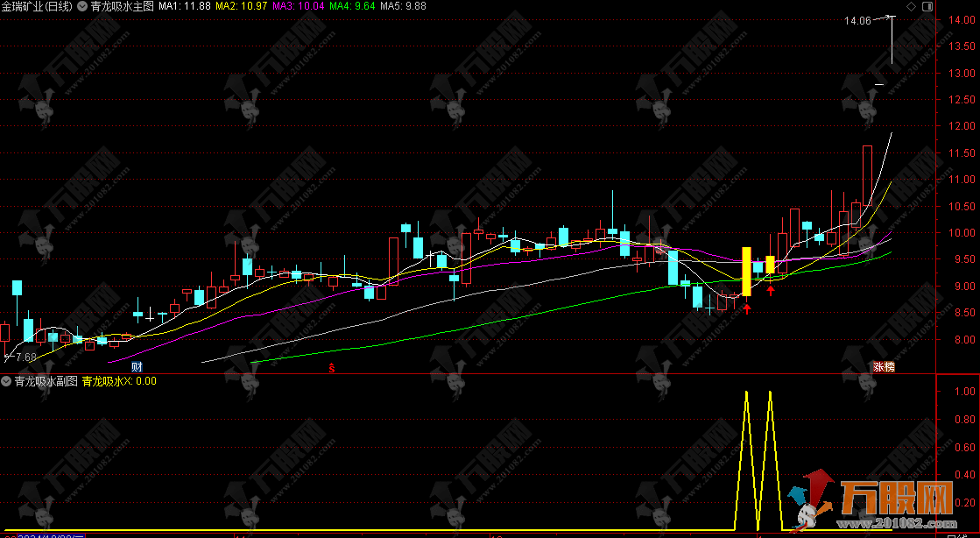
Task: Click the 0.20 sub-chart axis label
Action: coord(965,502)
